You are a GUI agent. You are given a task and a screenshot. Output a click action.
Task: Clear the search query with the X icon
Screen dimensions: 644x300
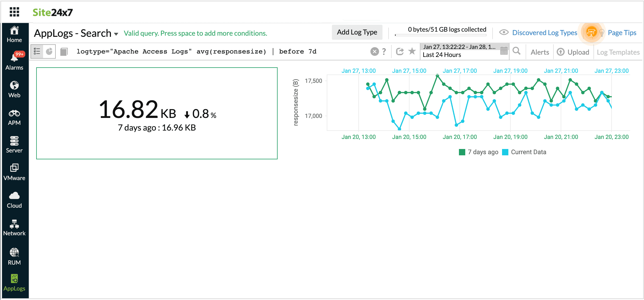(374, 51)
